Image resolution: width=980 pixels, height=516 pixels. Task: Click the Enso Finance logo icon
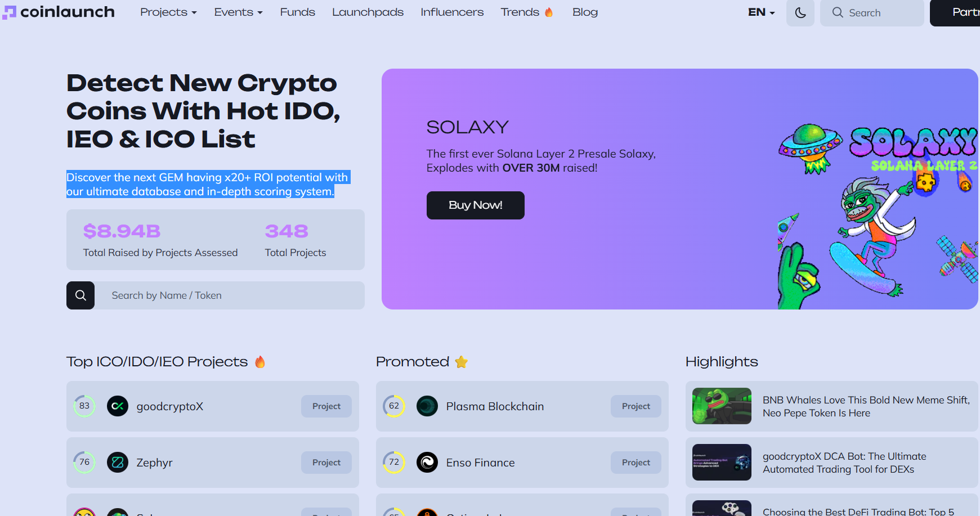pyautogui.click(x=427, y=463)
